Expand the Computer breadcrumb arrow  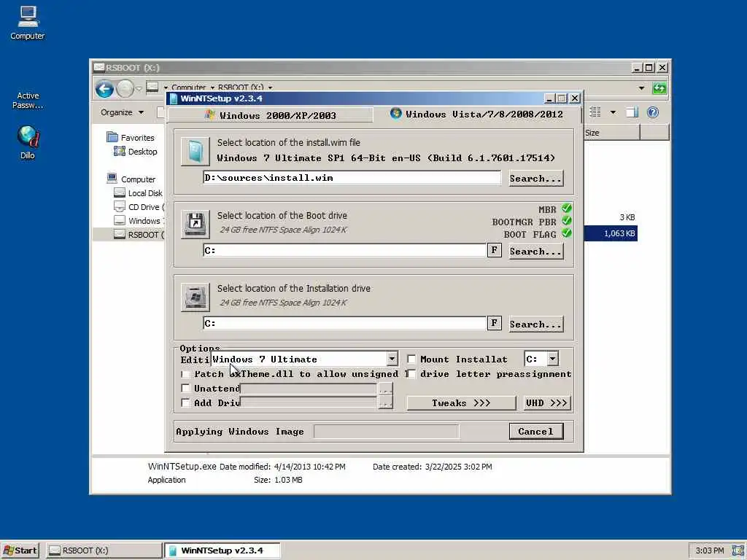tap(212, 87)
